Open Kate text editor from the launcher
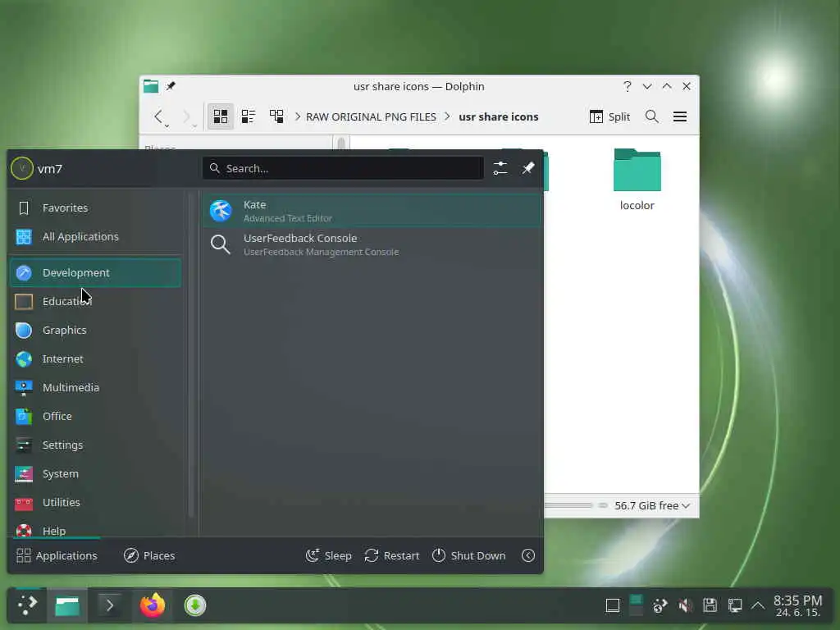Screen dimensions: 840x630 click(x=372, y=211)
